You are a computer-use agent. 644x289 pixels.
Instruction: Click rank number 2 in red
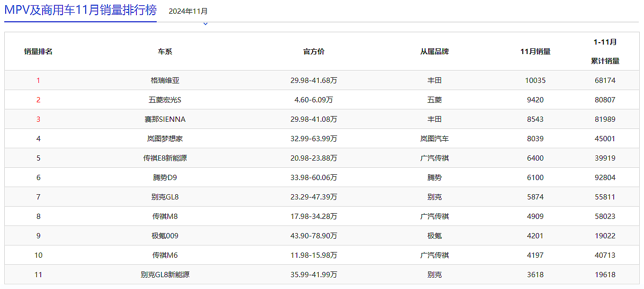pos(38,100)
